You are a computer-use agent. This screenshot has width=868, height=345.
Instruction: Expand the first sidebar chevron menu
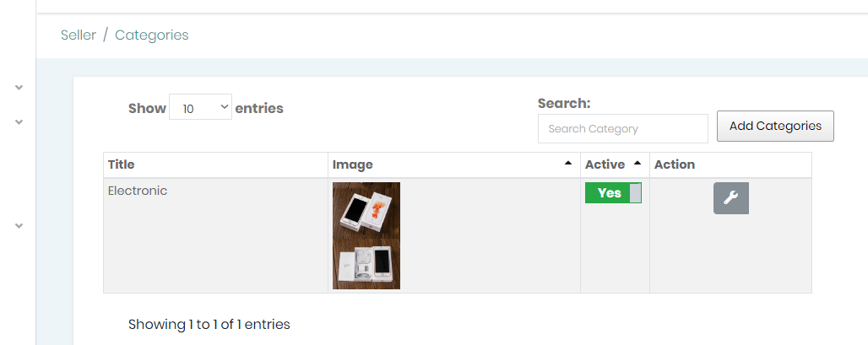(19, 88)
